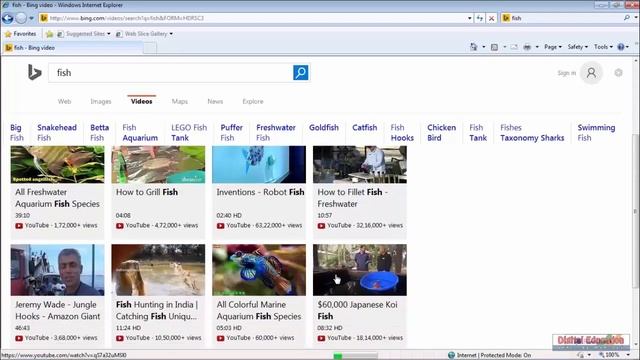This screenshot has width=640, height=360.
Task: Click the Bing logo
Action: (x=35, y=73)
